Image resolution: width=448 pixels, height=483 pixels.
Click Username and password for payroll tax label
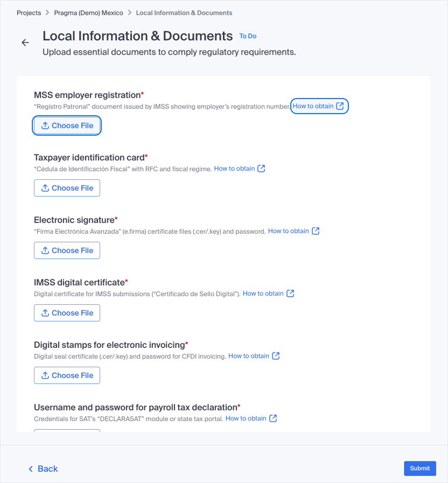coord(137,407)
